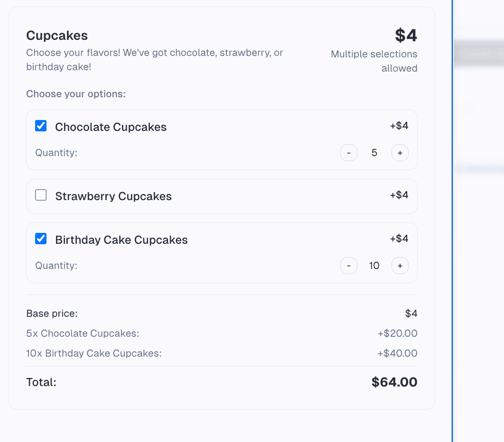
Task: Click the +$4 label beside Strawberry Cupcakes
Action: coord(399,196)
